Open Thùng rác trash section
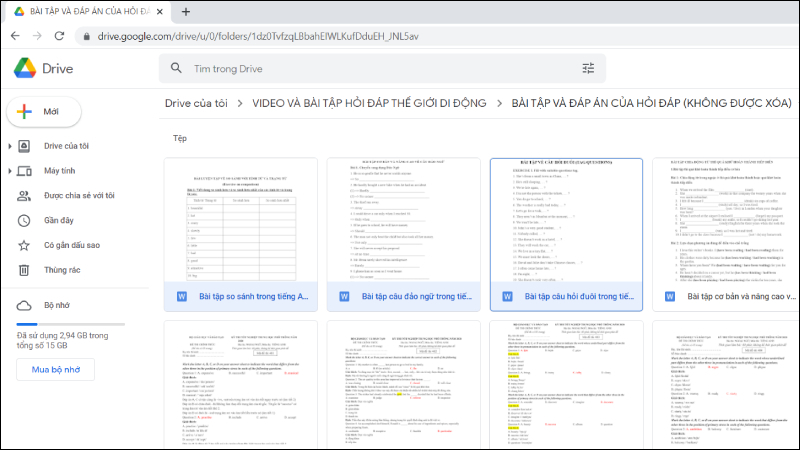800x450 pixels. tap(62, 270)
